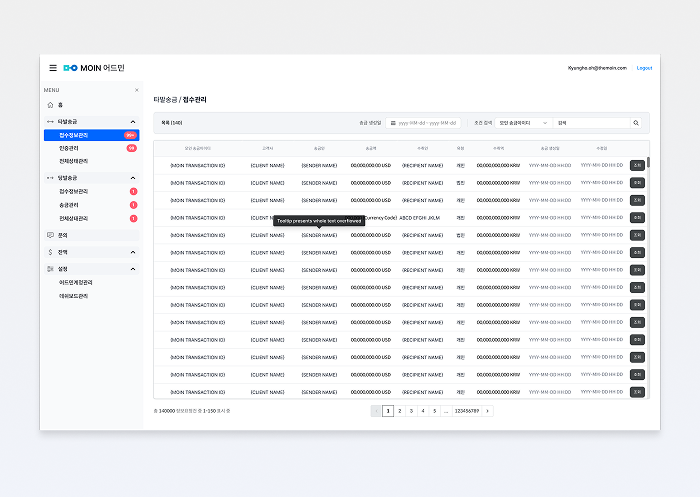Click the 문의 chat bubble icon

(x=50, y=235)
